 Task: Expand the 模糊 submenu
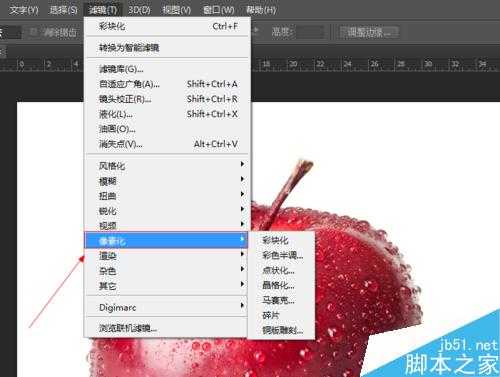167,181
